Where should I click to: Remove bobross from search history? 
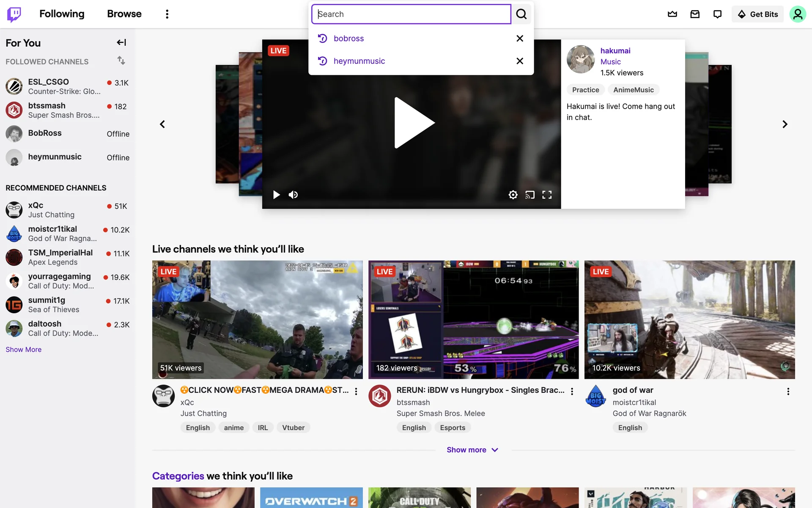pos(520,39)
